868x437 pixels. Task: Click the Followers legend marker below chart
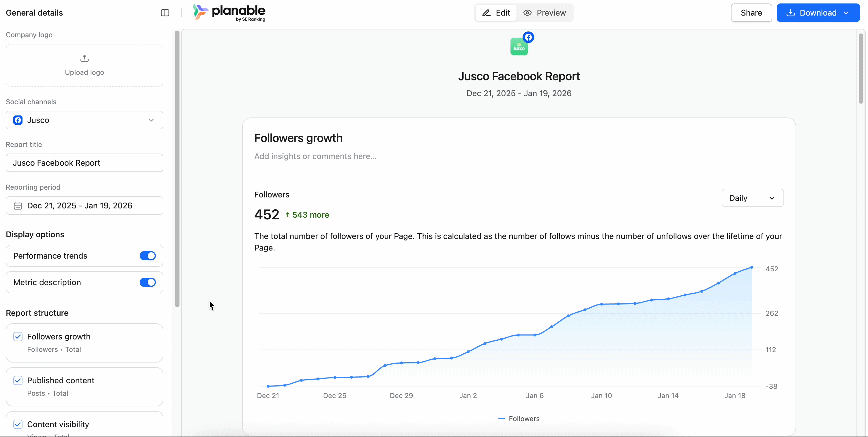pos(502,419)
